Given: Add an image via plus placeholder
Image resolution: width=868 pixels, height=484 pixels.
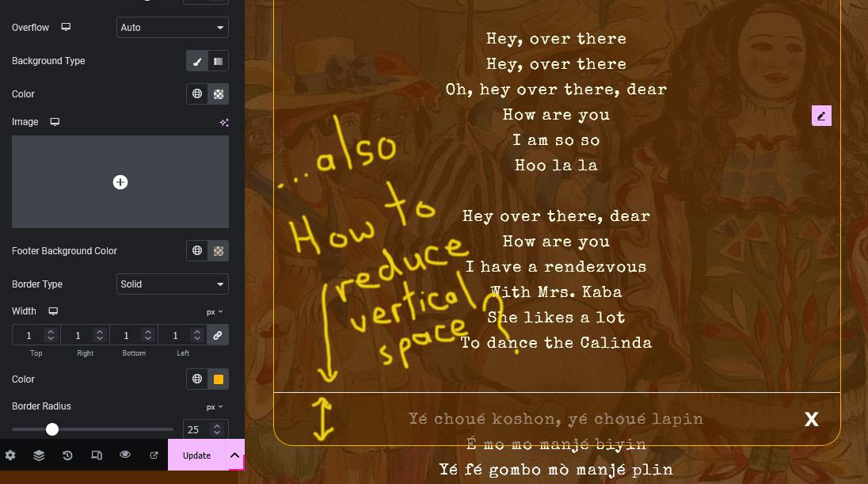Looking at the screenshot, I should click(120, 182).
